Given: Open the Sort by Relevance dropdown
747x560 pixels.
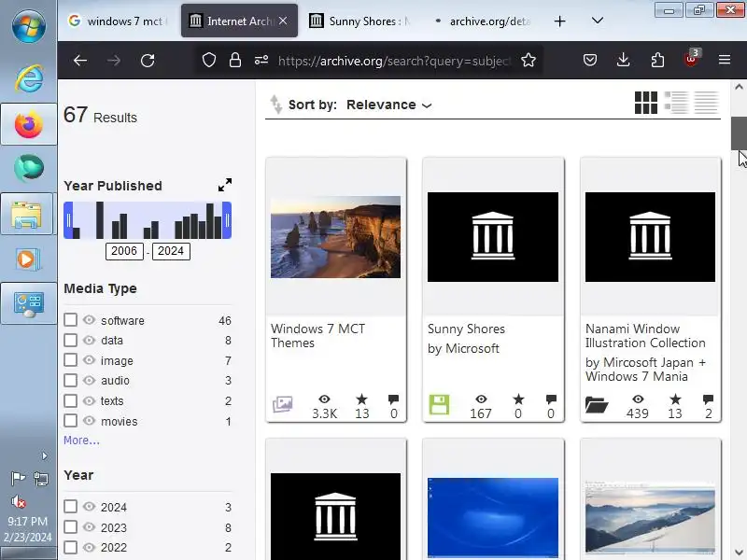Looking at the screenshot, I should coord(388,105).
